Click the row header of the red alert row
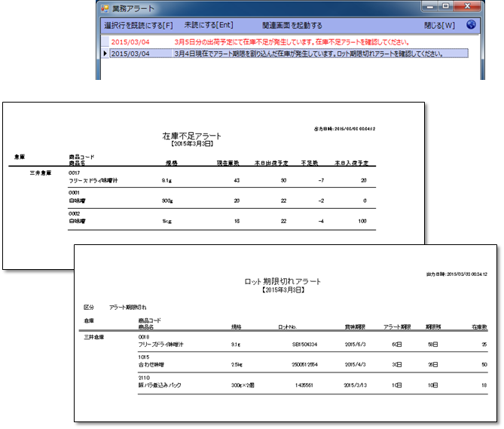Screen dimensions: 504x429 pyautogui.click(x=105, y=41)
